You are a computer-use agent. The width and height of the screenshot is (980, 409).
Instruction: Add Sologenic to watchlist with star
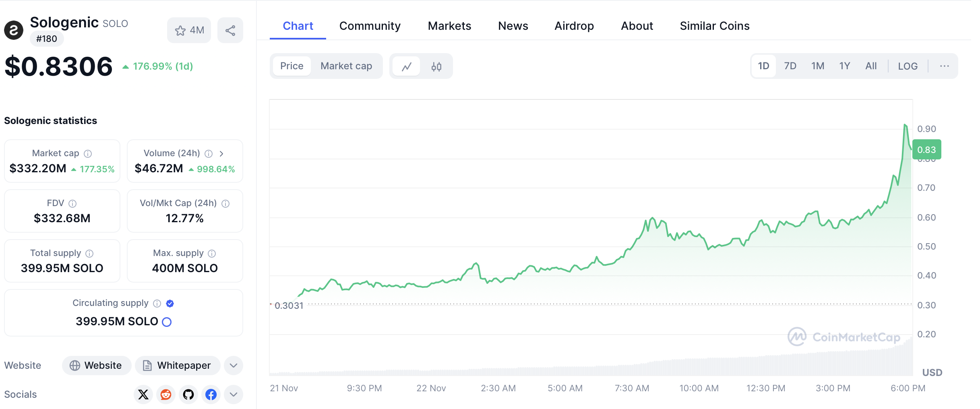tap(189, 31)
